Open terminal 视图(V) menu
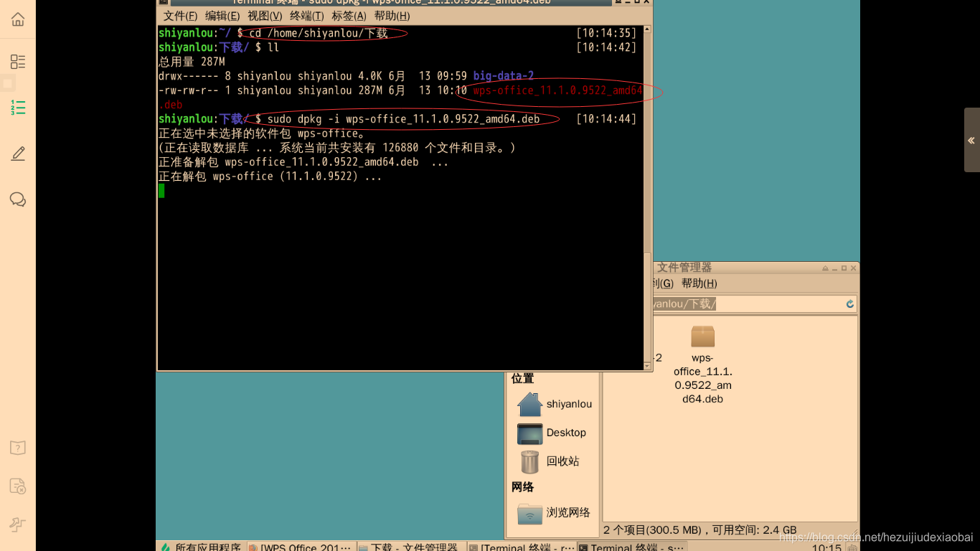This screenshot has height=551, width=980. click(x=265, y=16)
